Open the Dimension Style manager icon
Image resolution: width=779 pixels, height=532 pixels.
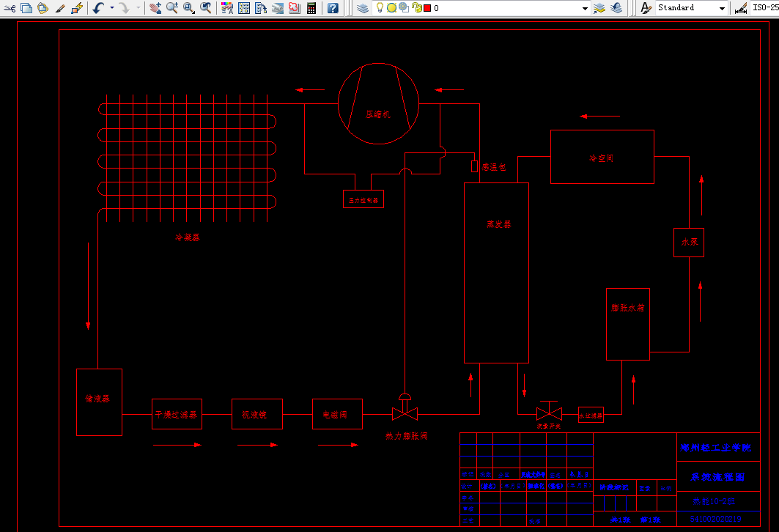(741, 8)
